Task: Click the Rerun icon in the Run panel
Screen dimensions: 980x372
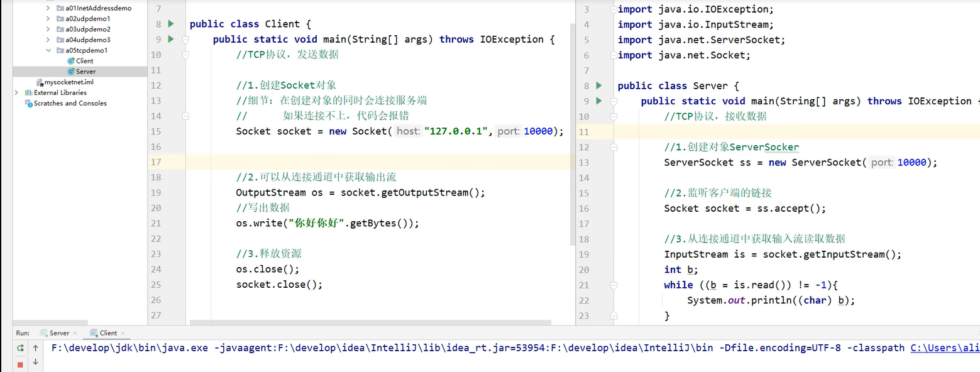Action: point(21,347)
